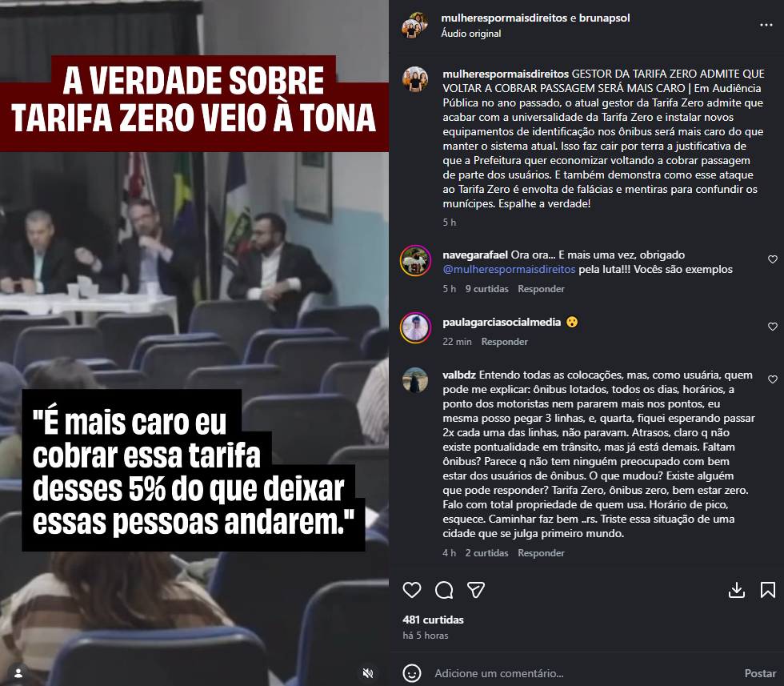The height and width of the screenshot is (686, 784).
Task: Reply to navegarafael's comment
Action: (x=541, y=289)
